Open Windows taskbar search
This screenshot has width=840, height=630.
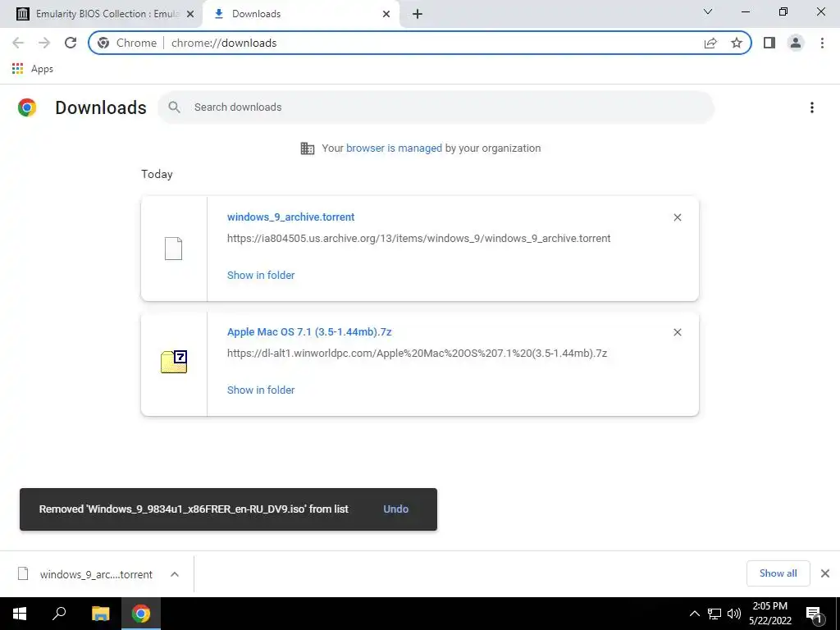click(x=59, y=614)
